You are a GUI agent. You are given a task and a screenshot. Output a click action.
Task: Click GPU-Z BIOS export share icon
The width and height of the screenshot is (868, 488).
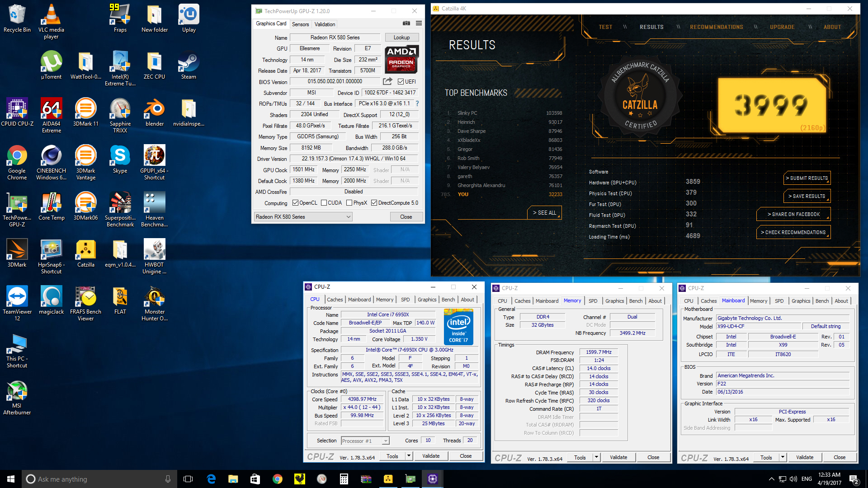pos(387,81)
